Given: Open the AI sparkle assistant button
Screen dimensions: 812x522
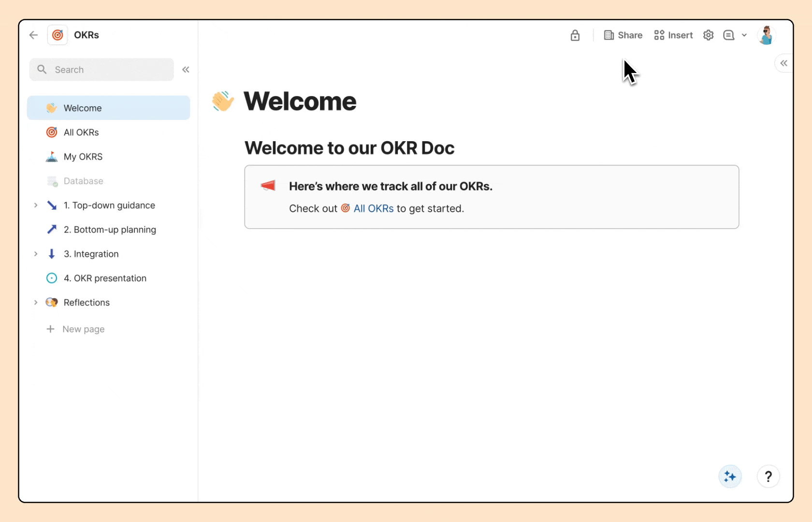Looking at the screenshot, I should click(730, 477).
